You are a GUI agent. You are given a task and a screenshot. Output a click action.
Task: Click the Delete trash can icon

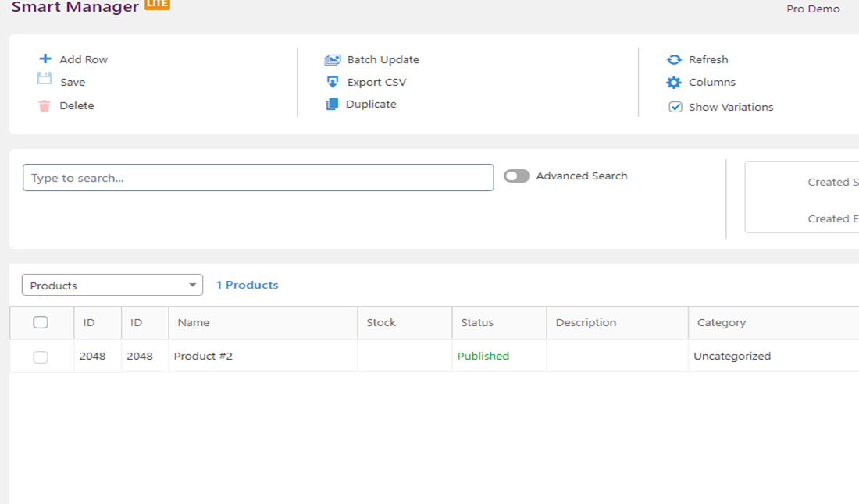coord(45,106)
